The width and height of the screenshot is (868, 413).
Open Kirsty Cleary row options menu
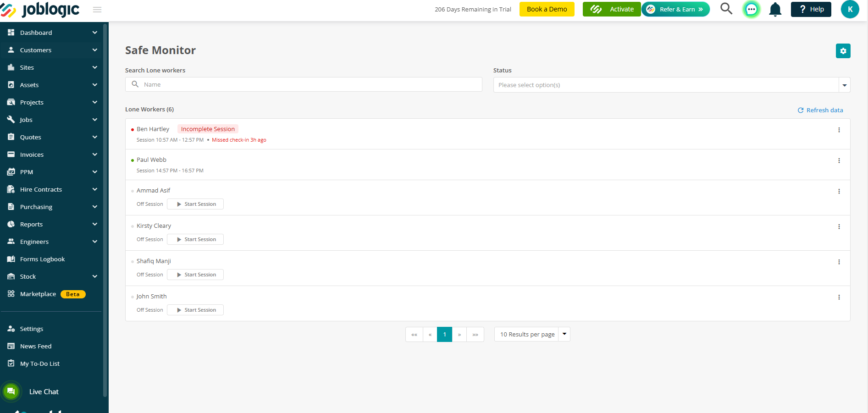coord(839,226)
